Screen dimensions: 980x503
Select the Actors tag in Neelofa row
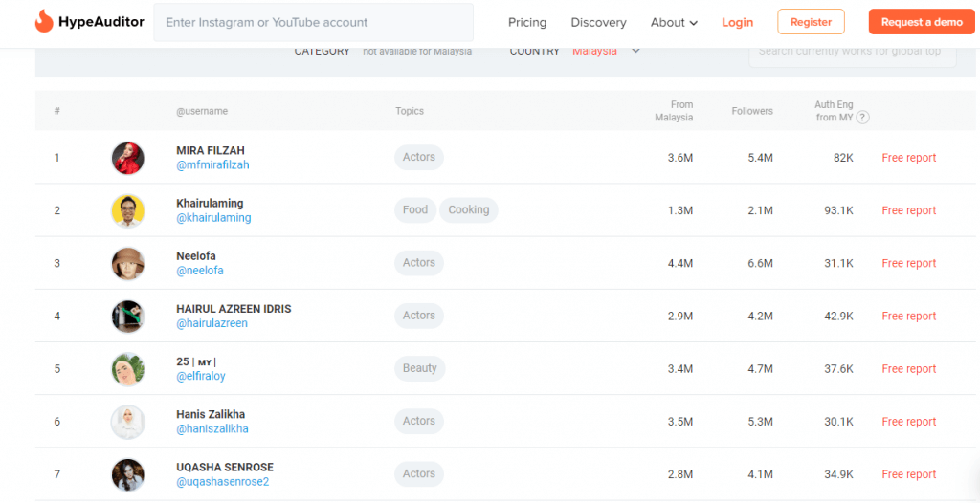click(x=419, y=263)
